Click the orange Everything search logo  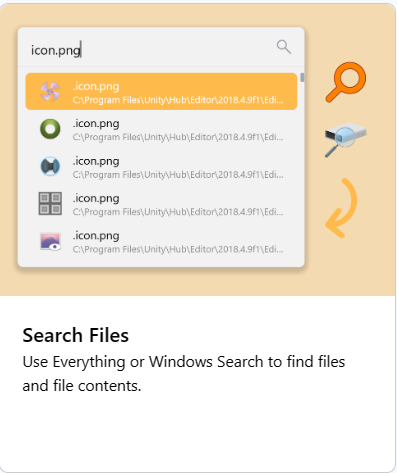click(346, 82)
